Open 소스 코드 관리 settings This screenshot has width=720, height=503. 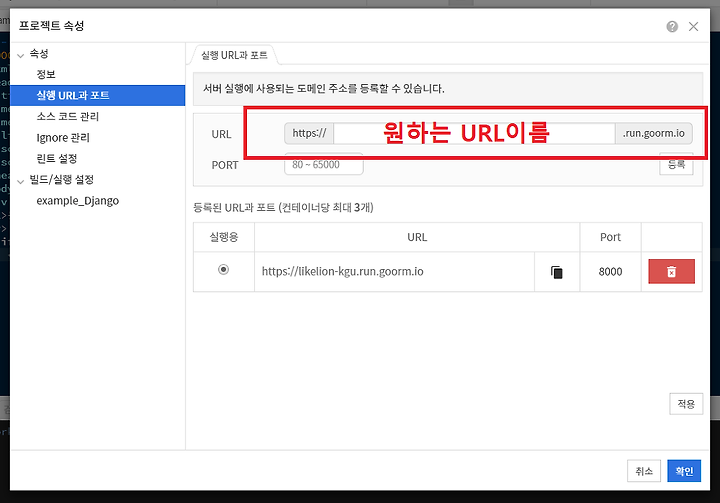pos(68,116)
